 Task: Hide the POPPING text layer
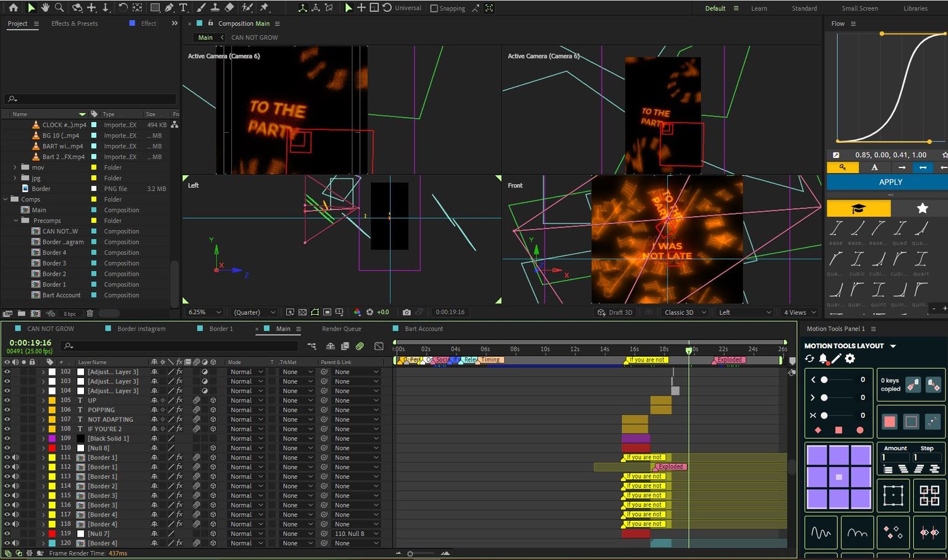[7, 410]
